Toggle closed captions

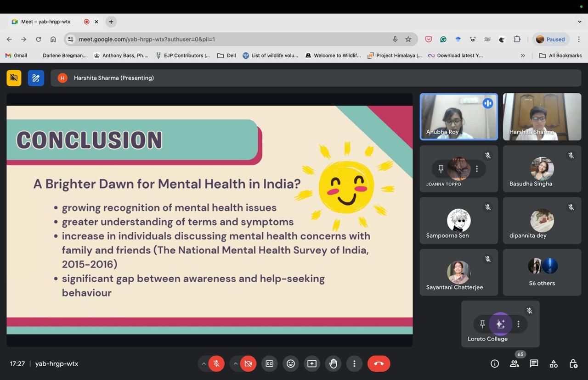(x=269, y=363)
